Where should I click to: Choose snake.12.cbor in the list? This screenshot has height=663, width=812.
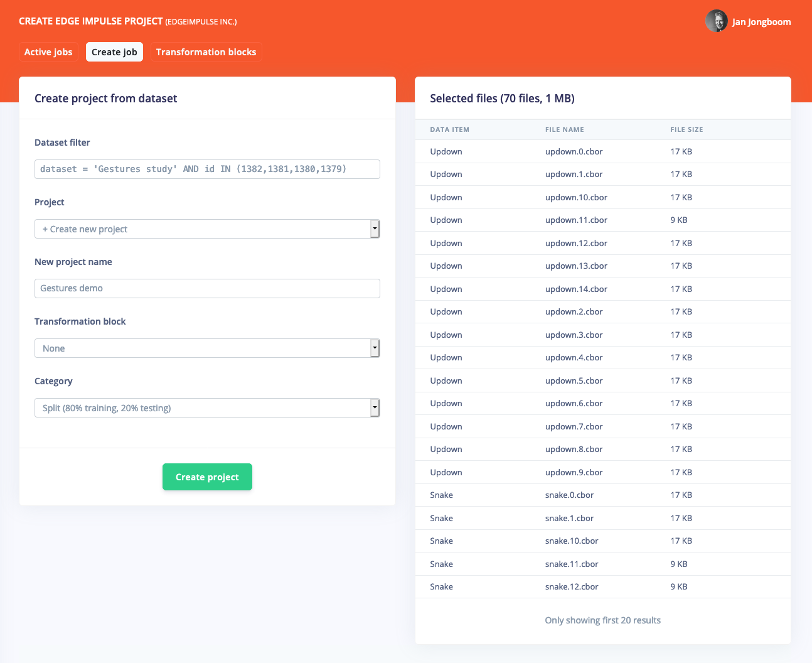[572, 586]
